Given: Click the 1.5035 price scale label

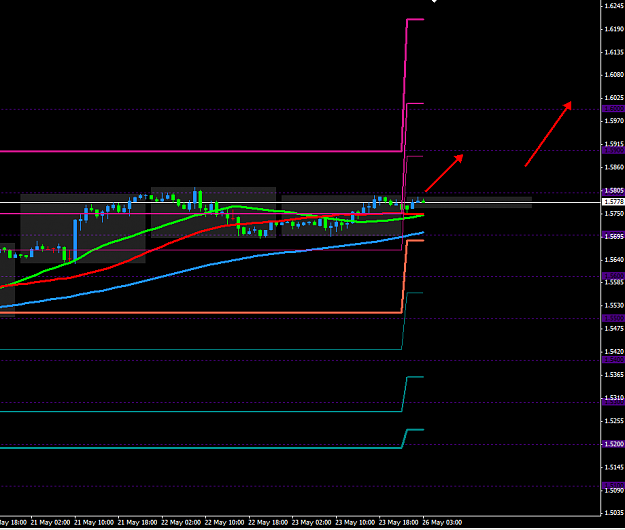Looking at the screenshot, I should [x=614, y=513].
